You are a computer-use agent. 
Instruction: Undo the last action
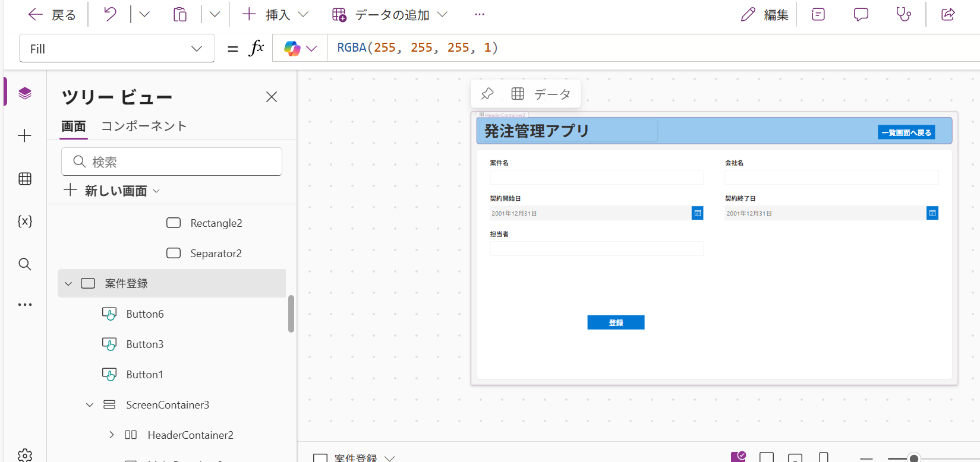111,14
